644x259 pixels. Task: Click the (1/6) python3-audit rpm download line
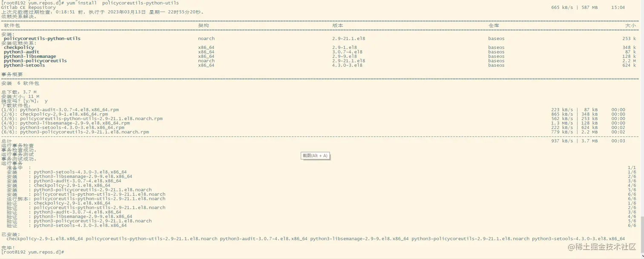60,110
